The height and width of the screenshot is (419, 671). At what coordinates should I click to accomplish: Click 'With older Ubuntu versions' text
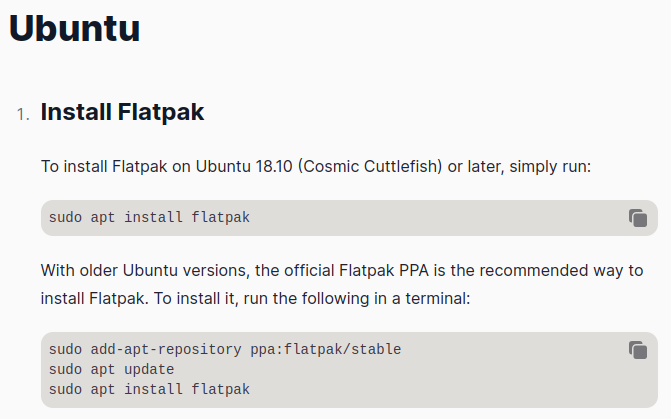(141, 270)
